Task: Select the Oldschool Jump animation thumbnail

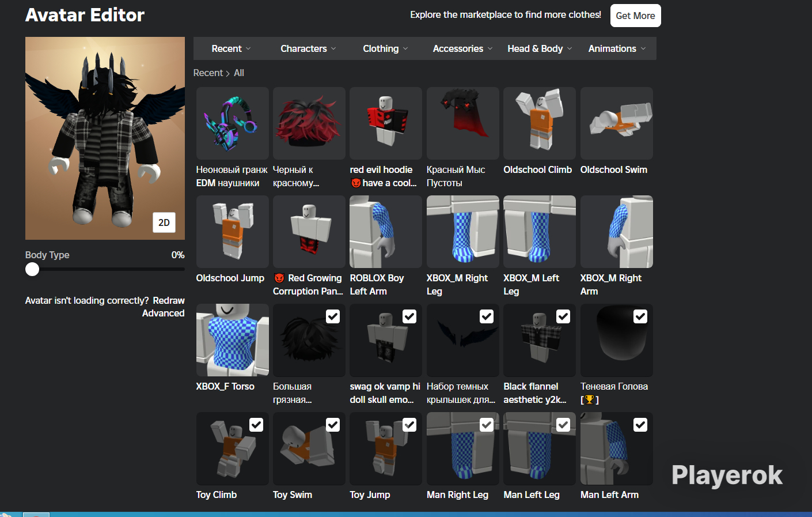Action: point(233,232)
